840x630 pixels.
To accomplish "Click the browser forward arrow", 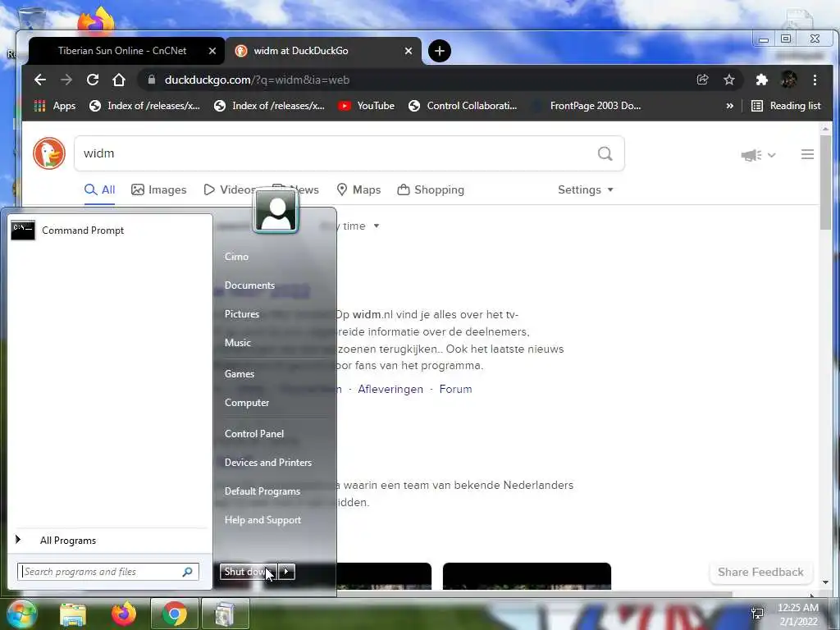I will pos(66,80).
